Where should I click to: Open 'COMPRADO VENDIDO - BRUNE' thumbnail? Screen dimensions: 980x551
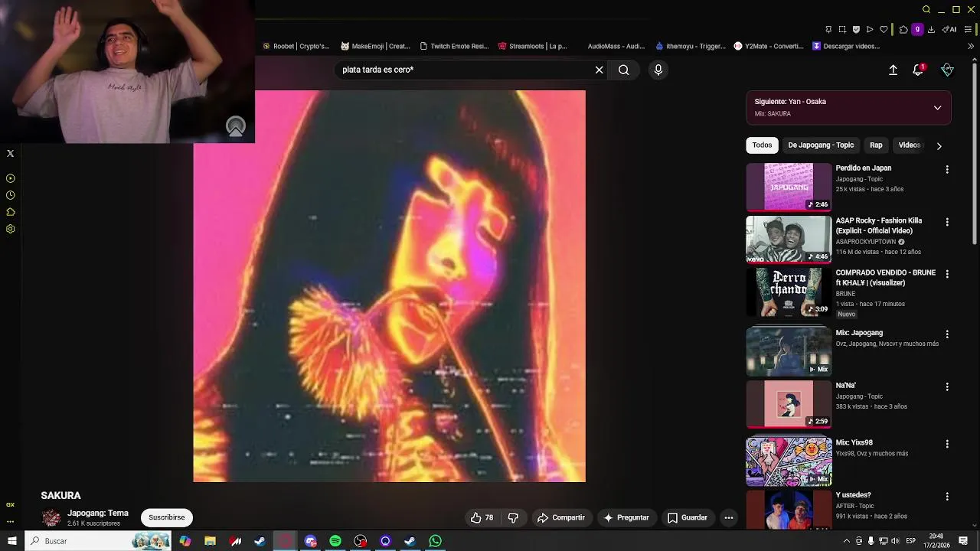[x=789, y=292]
